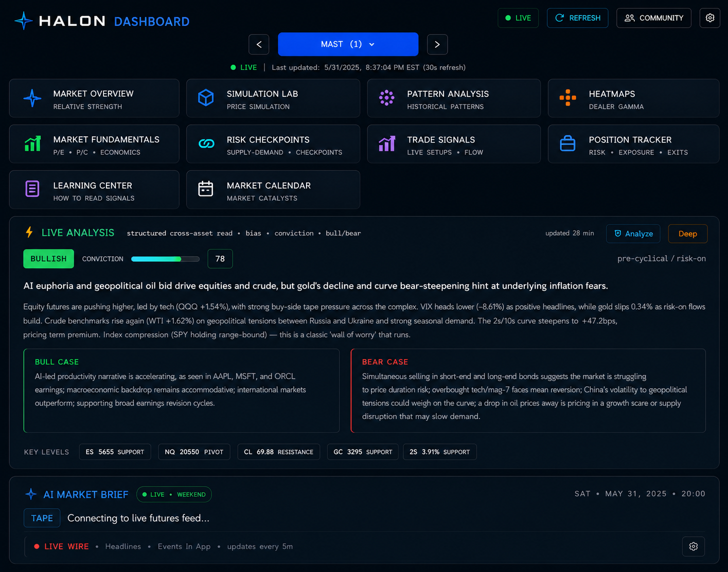Click the Trade Signals bar chart icon
The width and height of the screenshot is (728, 572).
[386, 144]
